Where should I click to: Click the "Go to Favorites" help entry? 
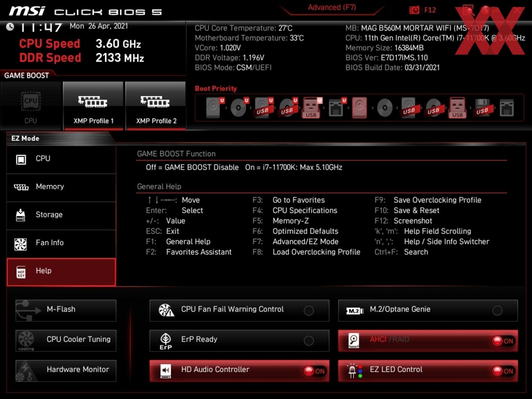pos(298,200)
